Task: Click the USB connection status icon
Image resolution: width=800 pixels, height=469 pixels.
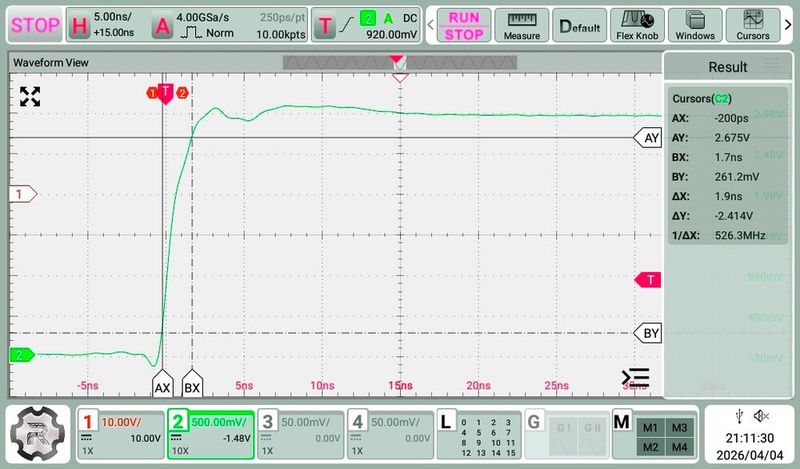Action: coord(739,416)
